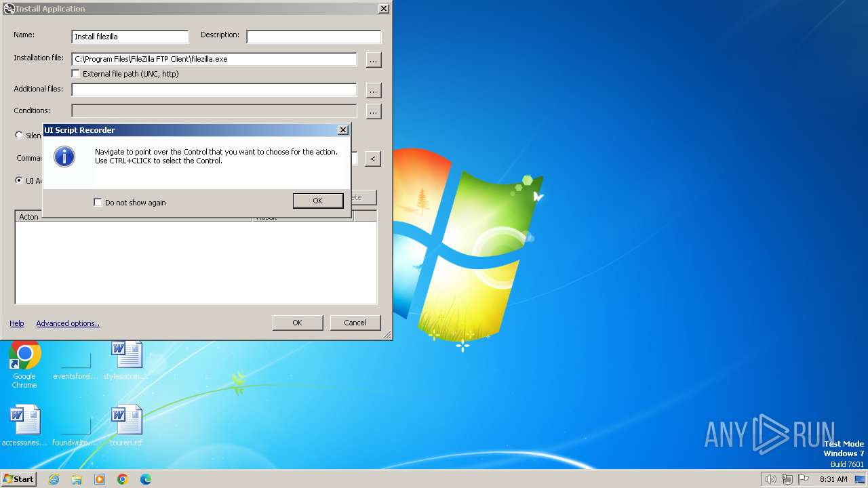This screenshot has height=488, width=868.
Task: Open the Help link
Action: click(x=17, y=323)
